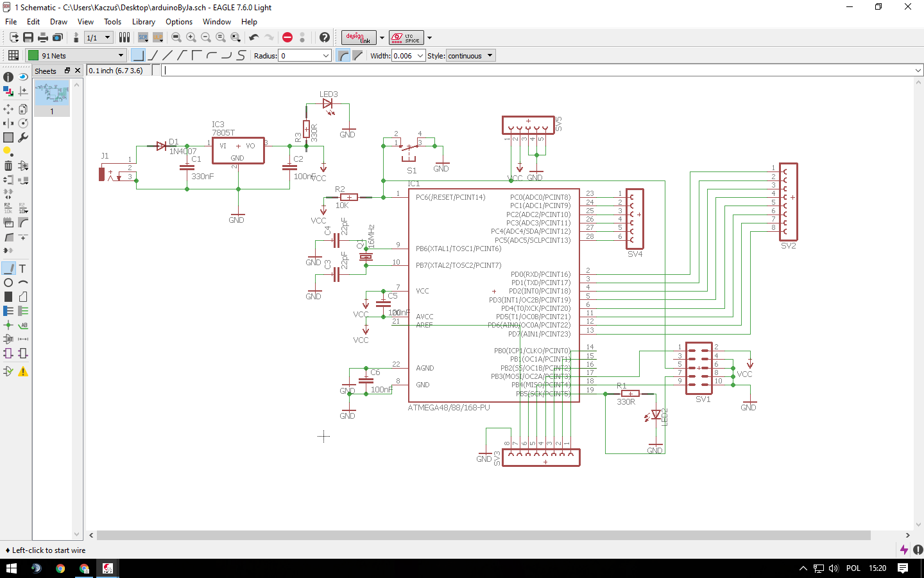The image size is (924, 578).
Task: Enable the round miter style button
Action: (x=344, y=56)
